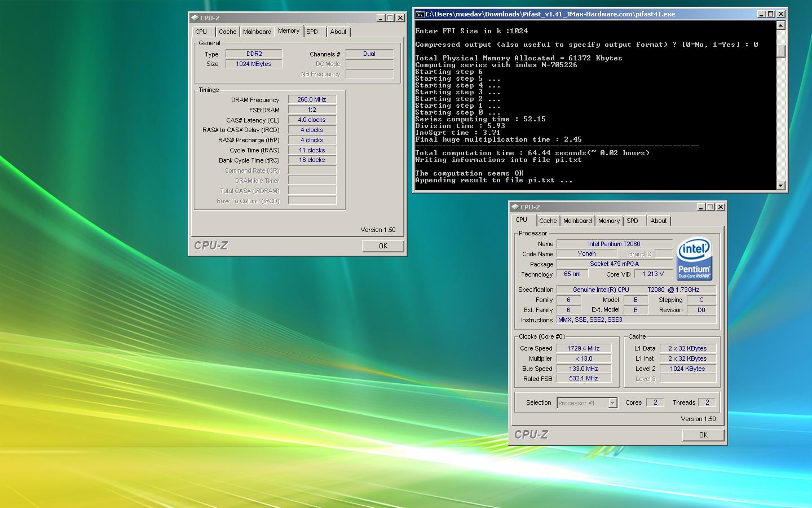
Task: Click processor Name field Intel Pentium T2080
Action: (614, 244)
